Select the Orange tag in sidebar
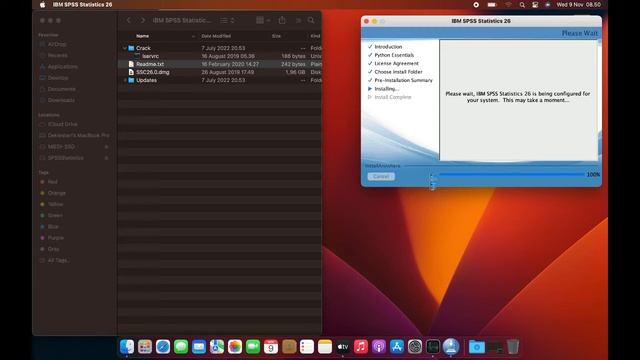The height and width of the screenshot is (360, 640). (x=57, y=193)
